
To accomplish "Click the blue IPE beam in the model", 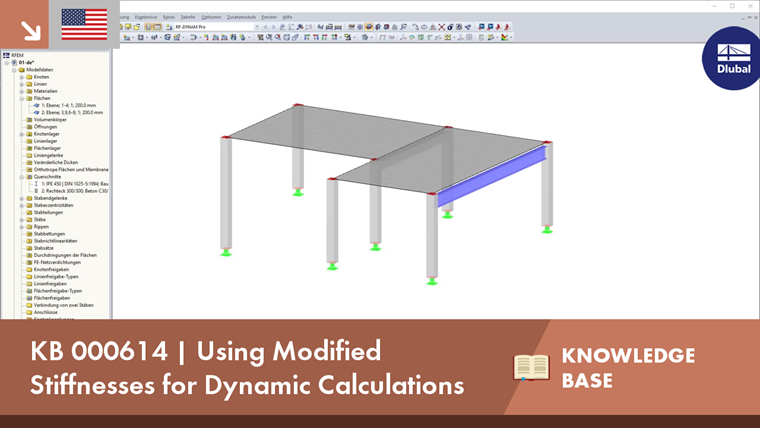I will 491,176.
